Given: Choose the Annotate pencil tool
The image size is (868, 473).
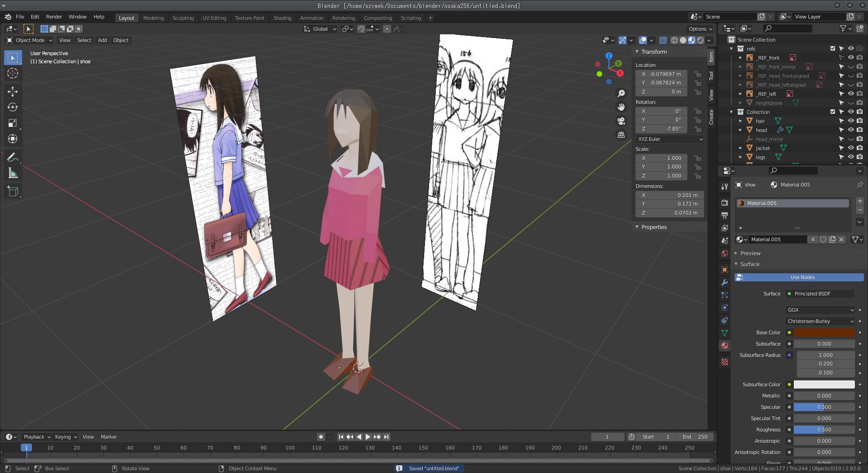Looking at the screenshot, I should [x=13, y=157].
